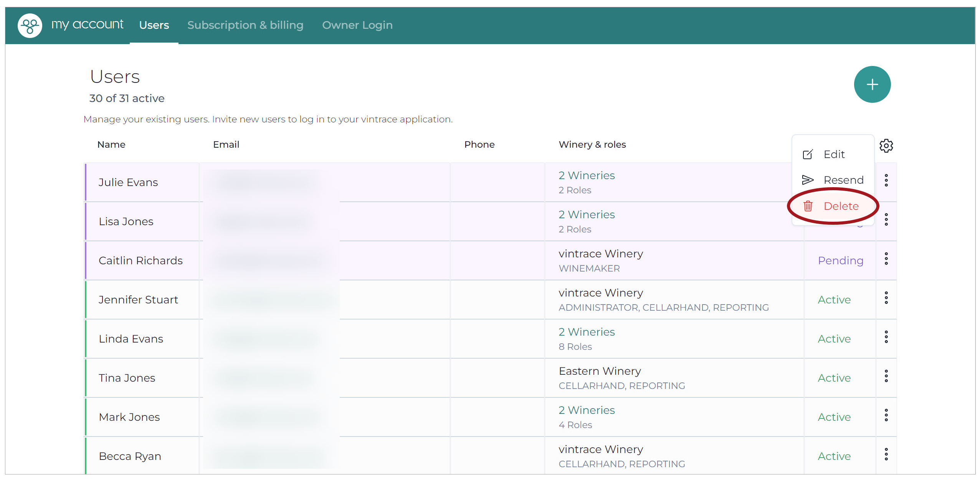This screenshot has height=481, width=980.
Task: Open three-dot menu for Jennifer Stuart
Action: tap(886, 298)
